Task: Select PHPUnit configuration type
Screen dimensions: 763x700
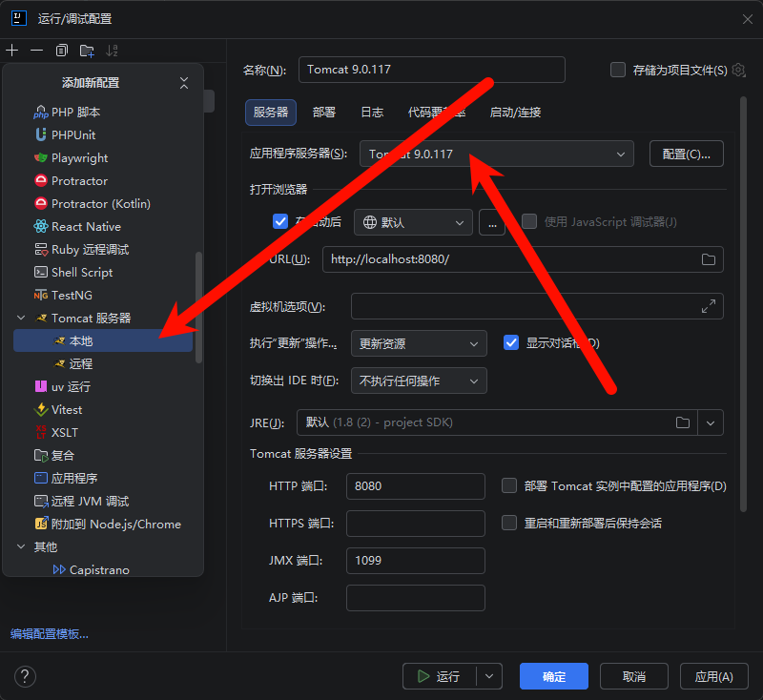Action: point(103,134)
